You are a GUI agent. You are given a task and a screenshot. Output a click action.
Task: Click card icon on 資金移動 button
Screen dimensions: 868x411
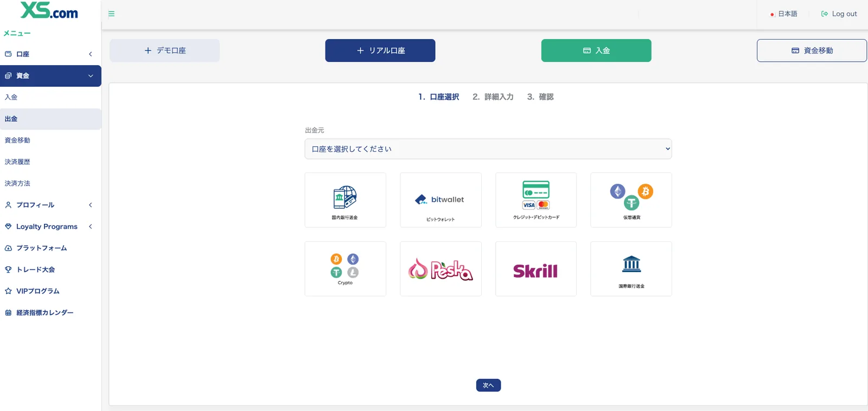click(x=795, y=50)
